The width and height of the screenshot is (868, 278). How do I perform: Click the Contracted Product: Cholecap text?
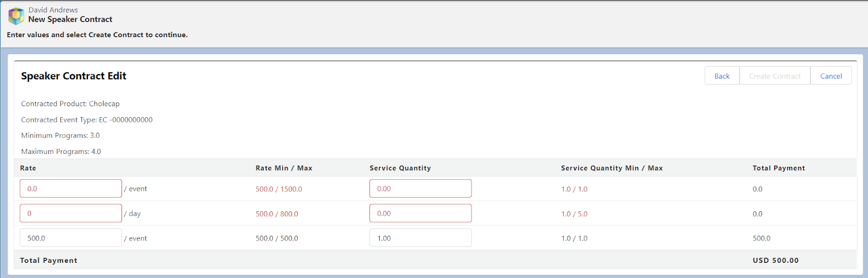tap(71, 104)
